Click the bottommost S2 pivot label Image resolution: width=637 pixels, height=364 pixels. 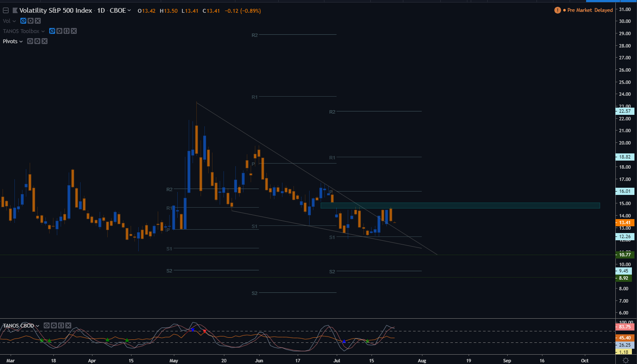pyautogui.click(x=254, y=293)
